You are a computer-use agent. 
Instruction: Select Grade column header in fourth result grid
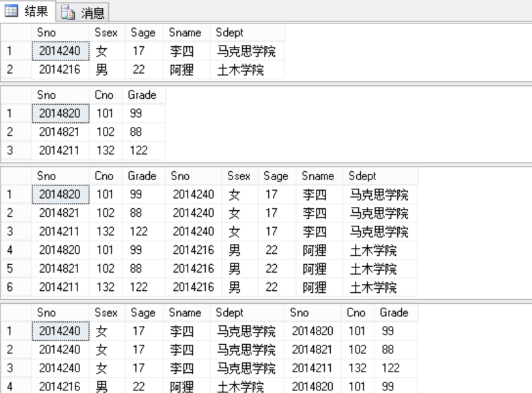click(396, 312)
